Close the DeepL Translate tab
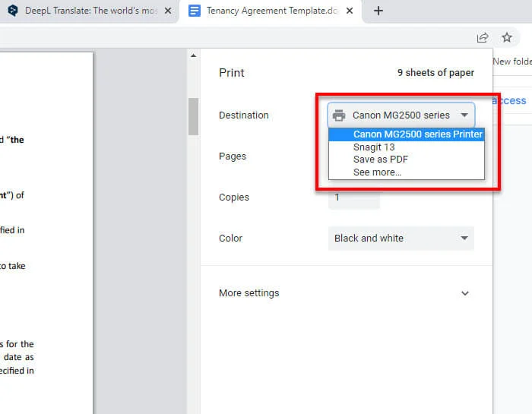 (x=168, y=11)
